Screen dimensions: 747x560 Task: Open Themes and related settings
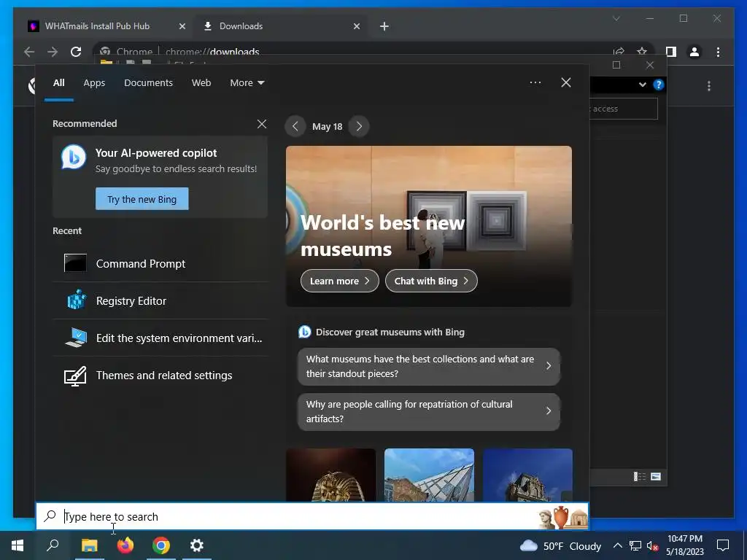click(160, 376)
